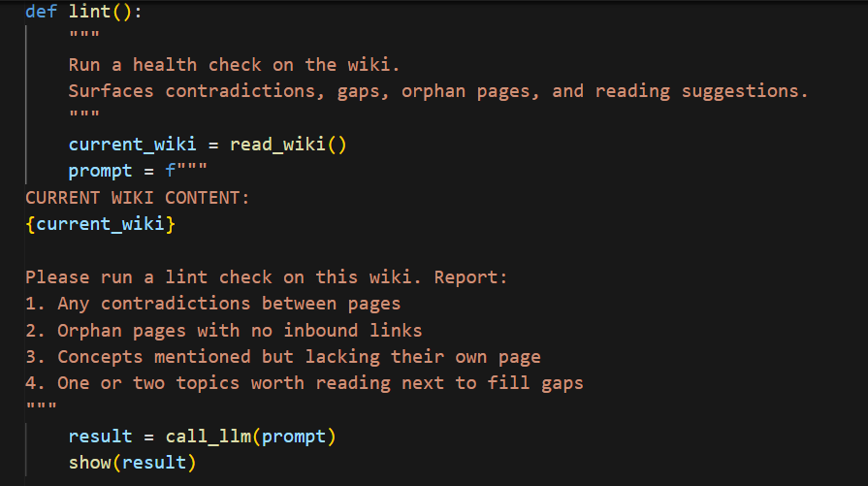Place cursor on 'read_wiki' function call
The height and width of the screenshot is (486, 868).
[x=277, y=145]
